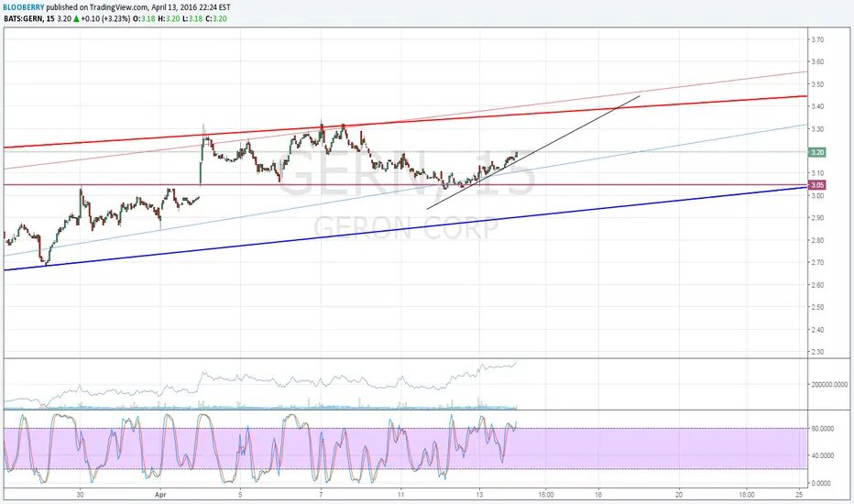Click the 40.0000 stochastic axis label
The height and width of the screenshot is (504, 854).
(823, 455)
